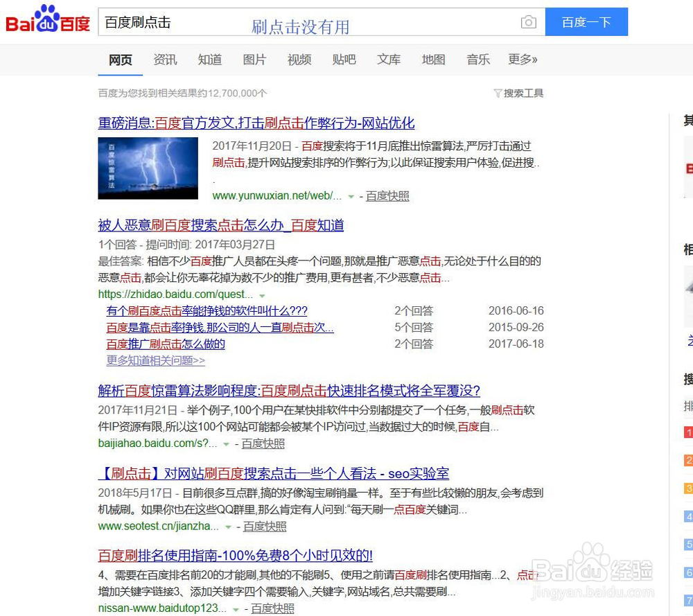Click the lightning thumbnail image
The height and width of the screenshot is (616, 693).
coord(148,168)
